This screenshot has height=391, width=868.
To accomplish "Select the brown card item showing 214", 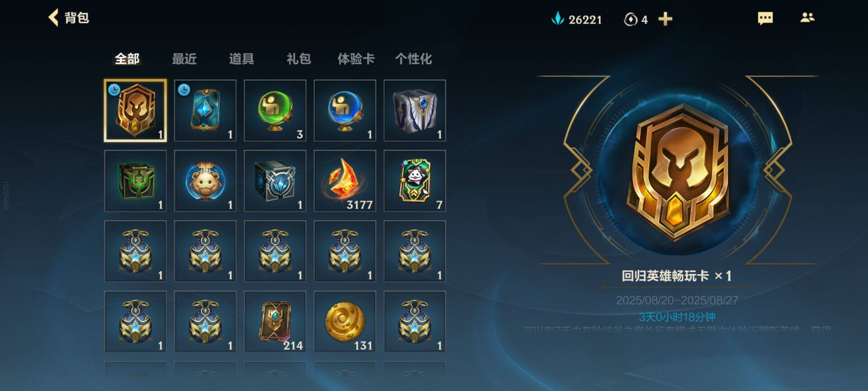I will pyautogui.click(x=275, y=322).
